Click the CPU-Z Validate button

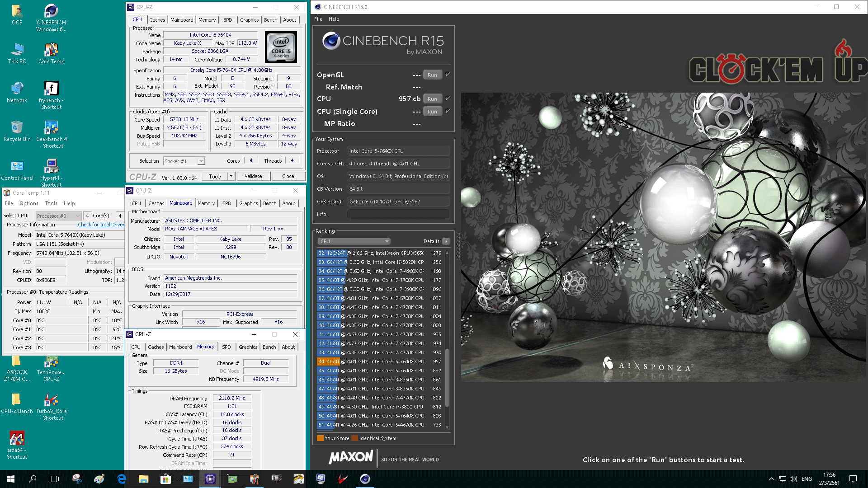point(253,176)
